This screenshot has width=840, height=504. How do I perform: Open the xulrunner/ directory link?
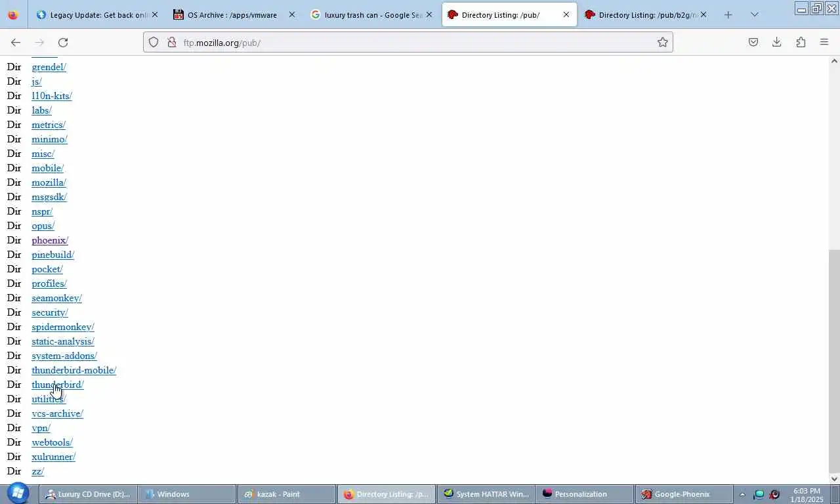53,457
